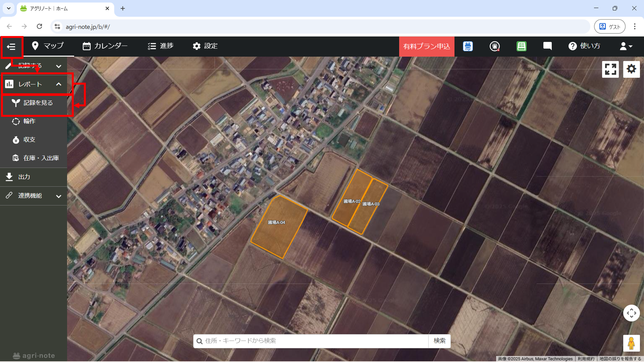Open 出力 in the sidebar

click(33, 177)
